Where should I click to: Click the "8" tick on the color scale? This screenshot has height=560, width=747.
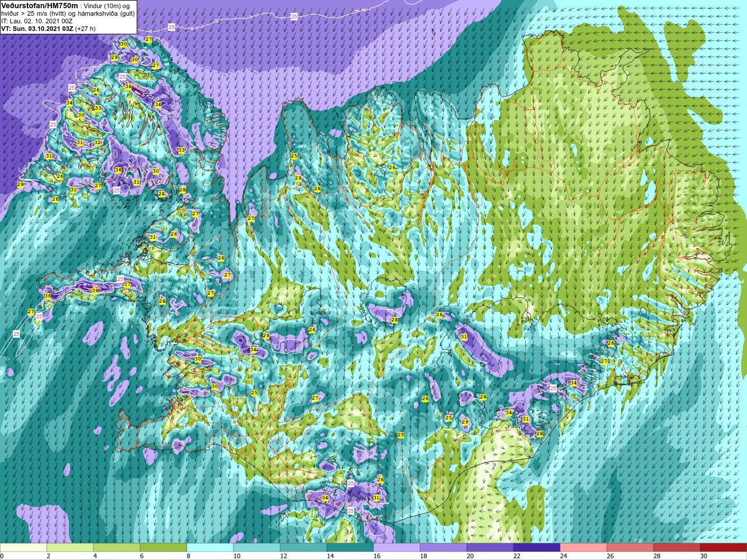coord(189,556)
